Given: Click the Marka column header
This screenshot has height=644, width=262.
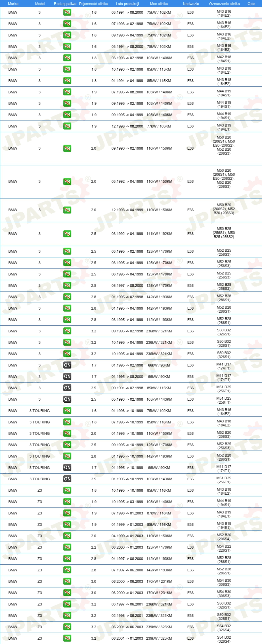Looking at the screenshot, I should [x=13, y=4].
